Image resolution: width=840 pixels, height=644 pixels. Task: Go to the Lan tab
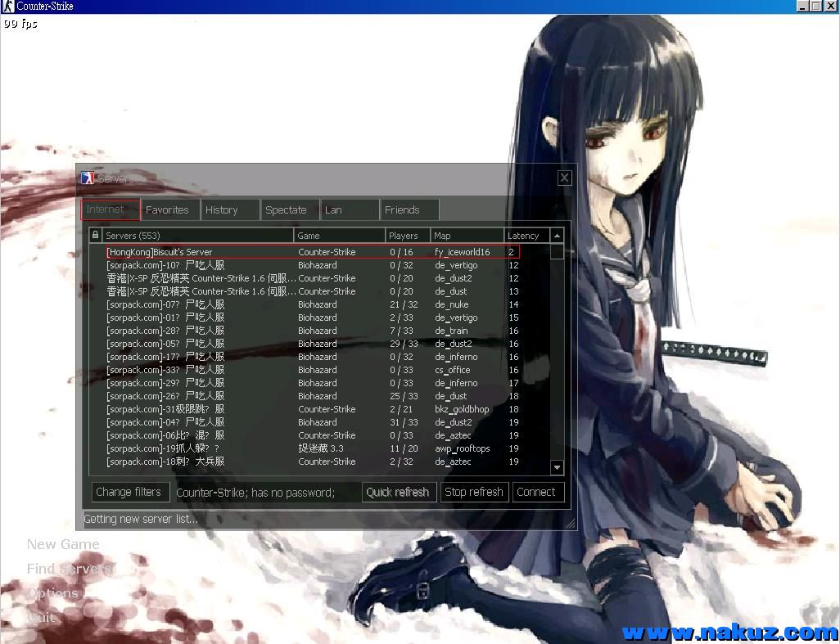[350, 209]
